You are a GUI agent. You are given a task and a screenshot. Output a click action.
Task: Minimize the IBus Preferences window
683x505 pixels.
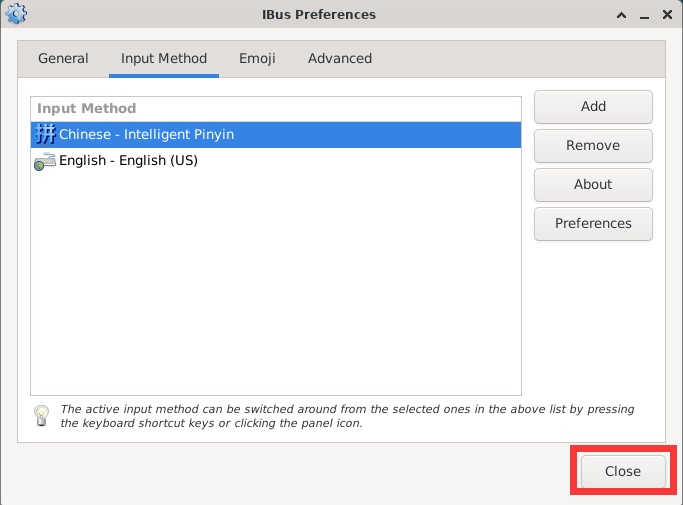[x=645, y=15]
